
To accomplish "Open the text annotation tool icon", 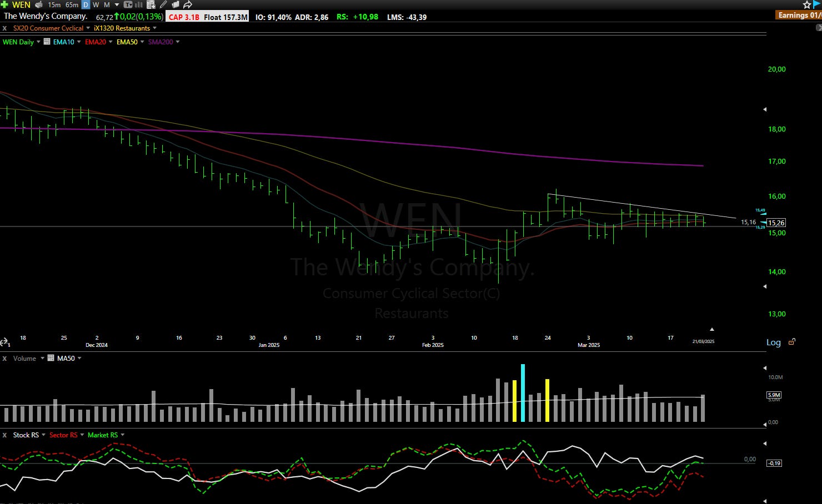I will [x=128, y=4].
